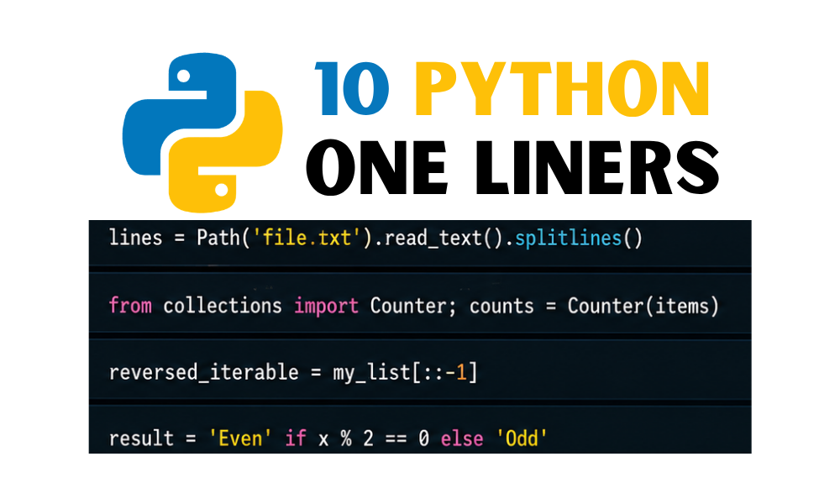Image resolution: width=840 pixels, height=504 pixels.
Task: Click "read_text()" method call
Action: [x=444, y=238]
